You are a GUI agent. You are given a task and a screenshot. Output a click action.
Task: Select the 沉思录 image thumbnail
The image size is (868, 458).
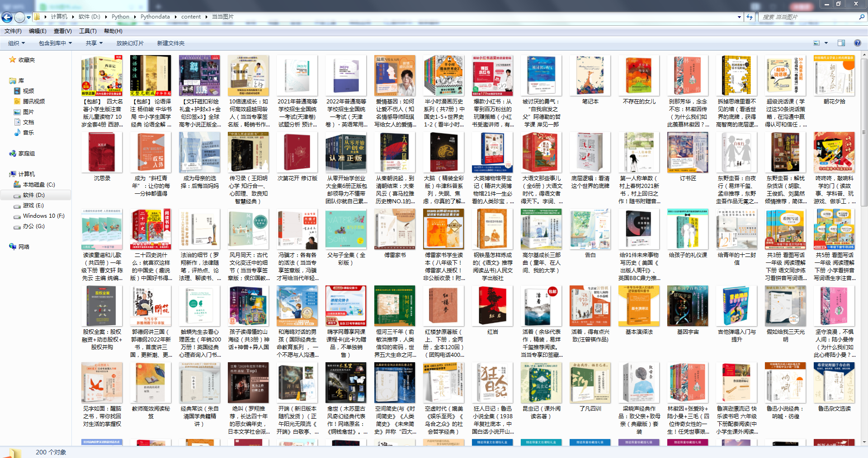(102, 153)
